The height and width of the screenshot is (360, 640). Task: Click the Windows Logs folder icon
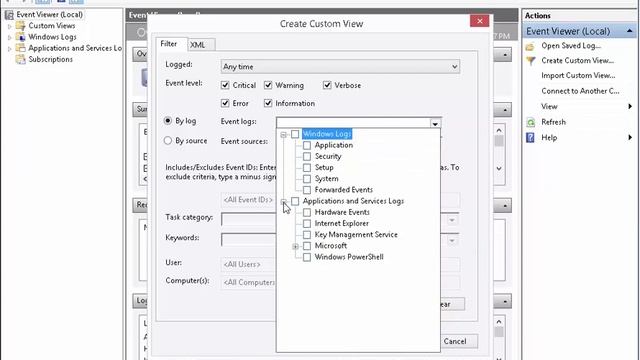[20, 37]
